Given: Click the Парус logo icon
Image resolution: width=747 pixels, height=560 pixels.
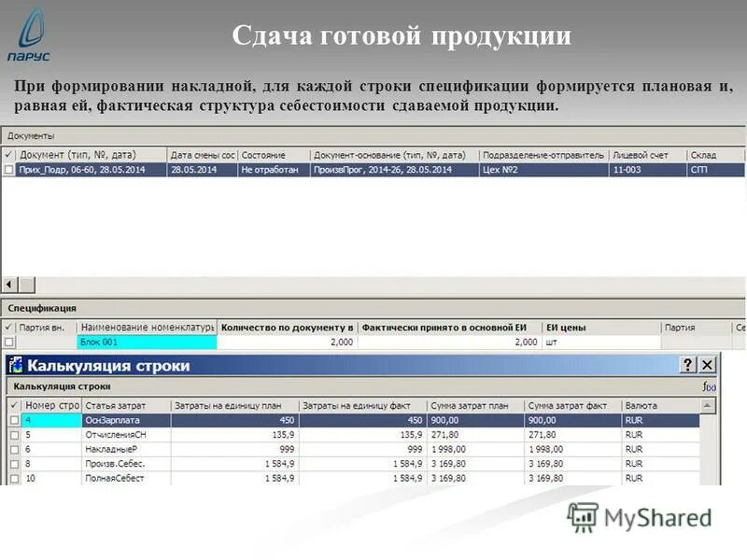Looking at the screenshot, I should click(31, 28).
